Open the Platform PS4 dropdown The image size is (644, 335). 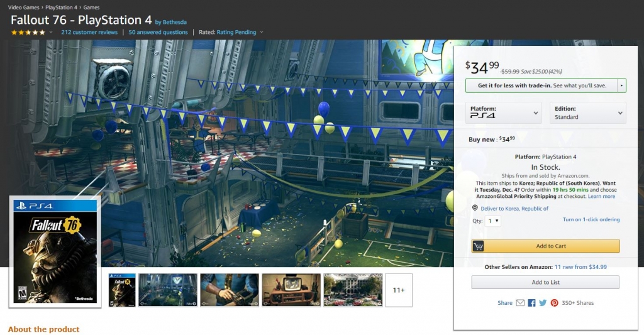(x=504, y=113)
